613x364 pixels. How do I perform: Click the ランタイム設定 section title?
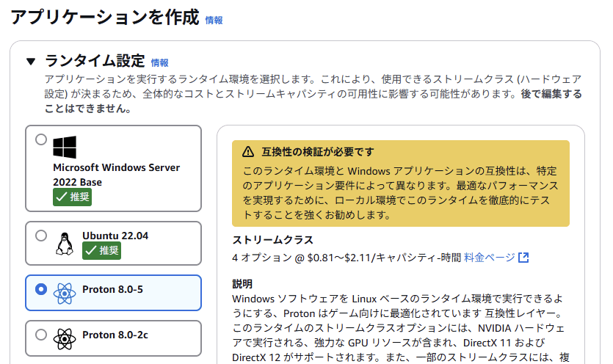point(95,61)
